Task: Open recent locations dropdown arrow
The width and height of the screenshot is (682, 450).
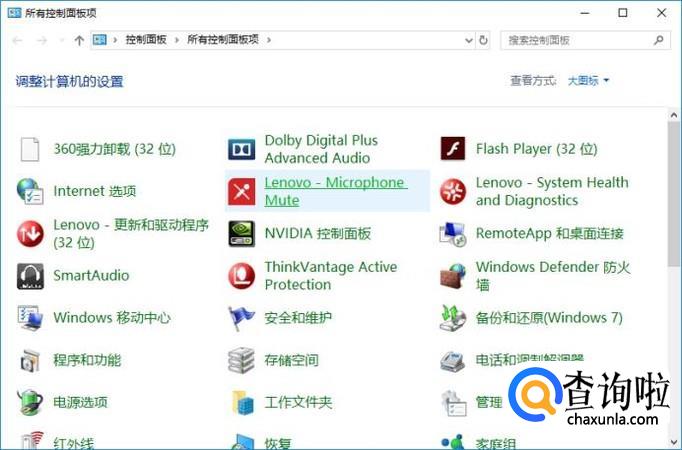Action: click(x=61, y=40)
